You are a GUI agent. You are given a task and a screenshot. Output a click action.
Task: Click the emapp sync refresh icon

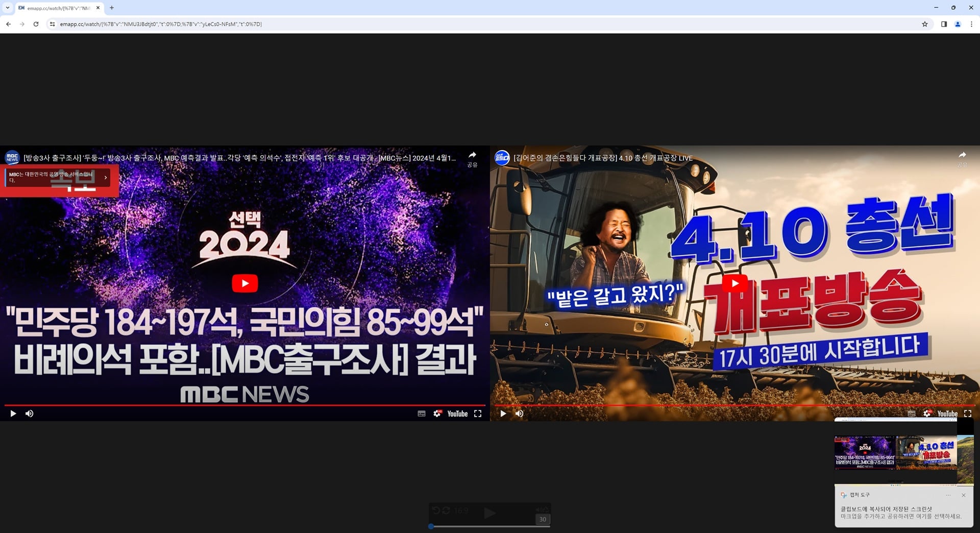point(446,510)
